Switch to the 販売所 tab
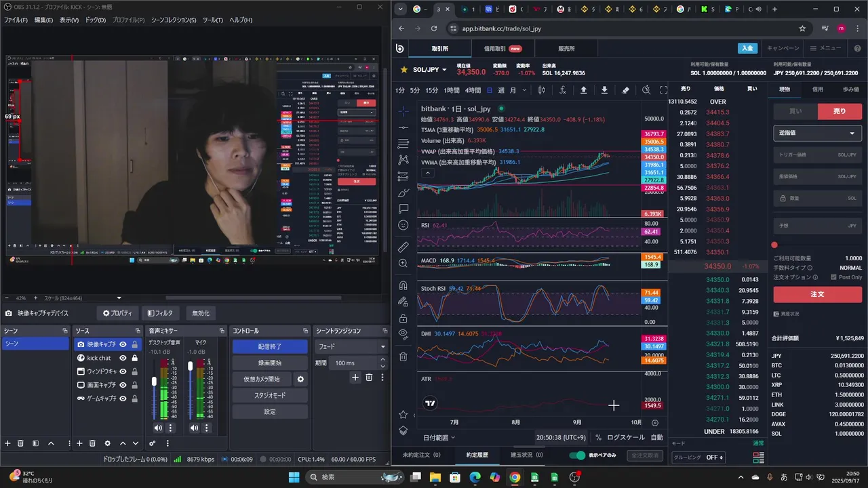This screenshot has height=488, width=868. [566, 49]
